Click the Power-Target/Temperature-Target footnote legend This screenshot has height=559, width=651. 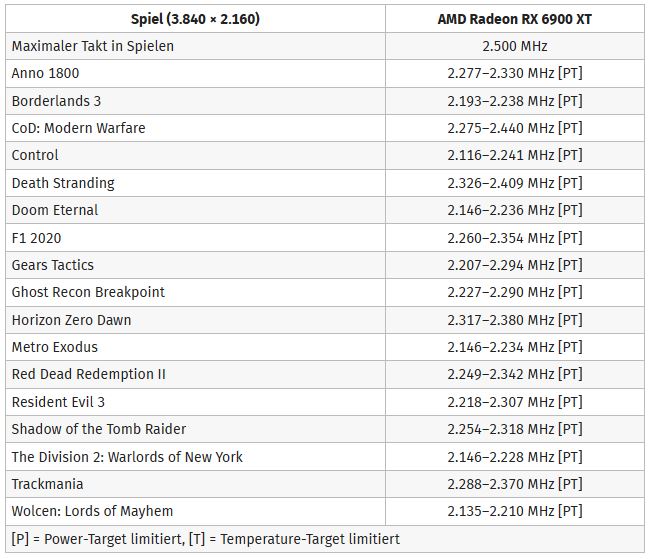click(x=206, y=539)
